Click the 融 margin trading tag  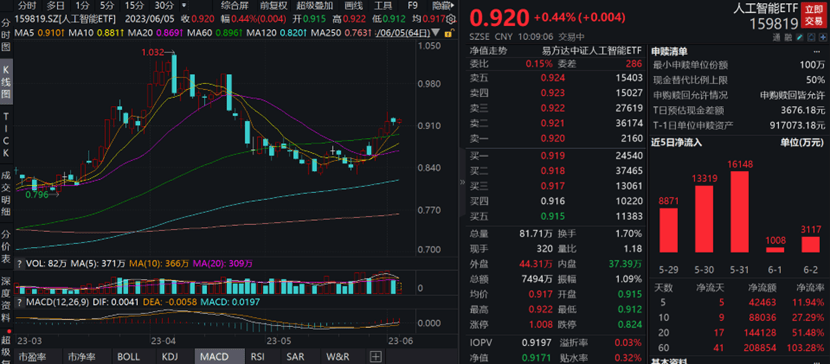point(788,38)
